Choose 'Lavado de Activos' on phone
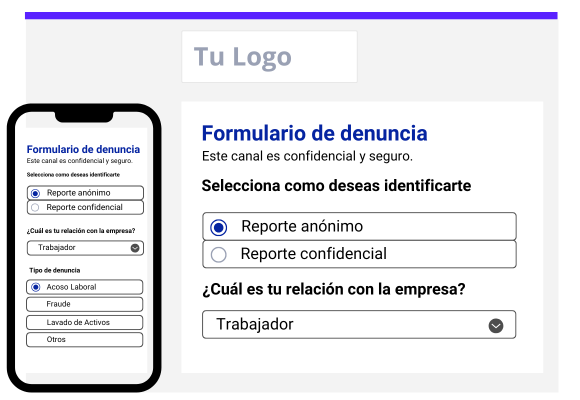Screen dimensions: 580x400 pyautogui.click(x=85, y=322)
